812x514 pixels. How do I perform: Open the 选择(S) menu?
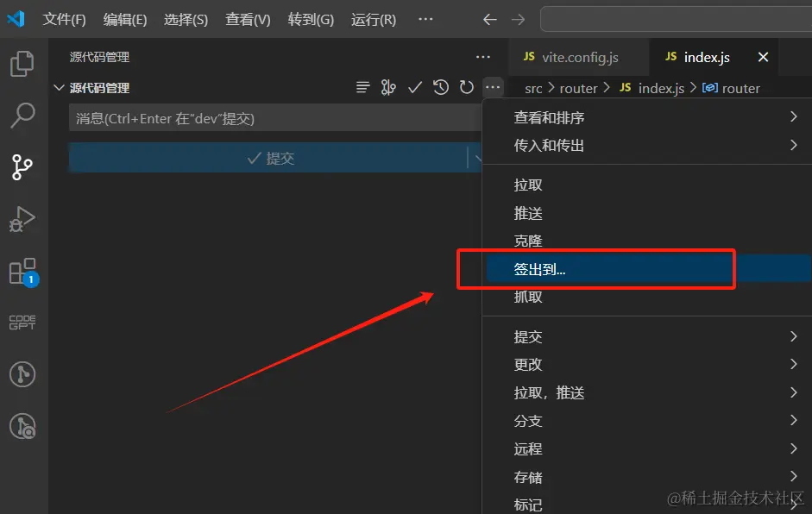pos(186,20)
